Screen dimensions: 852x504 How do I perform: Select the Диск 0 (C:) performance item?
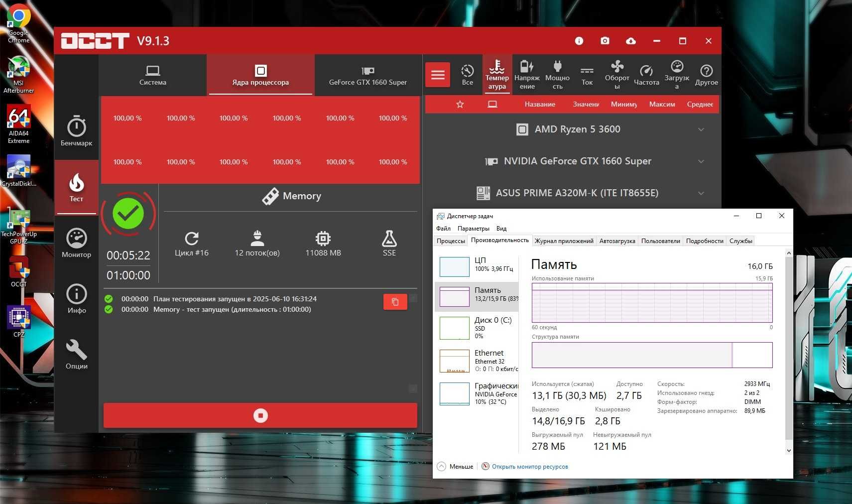pyautogui.click(x=477, y=328)
